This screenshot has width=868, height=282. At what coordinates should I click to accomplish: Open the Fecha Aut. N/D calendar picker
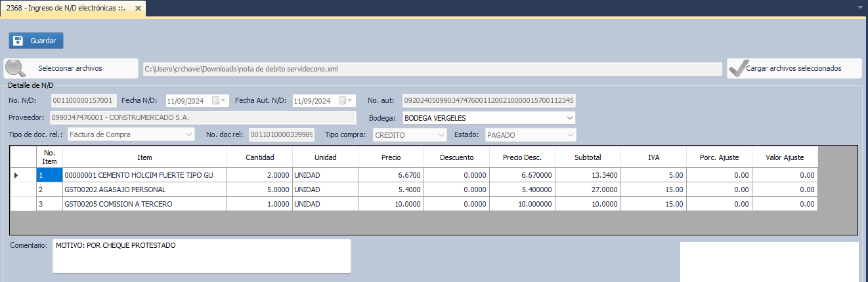343,101
